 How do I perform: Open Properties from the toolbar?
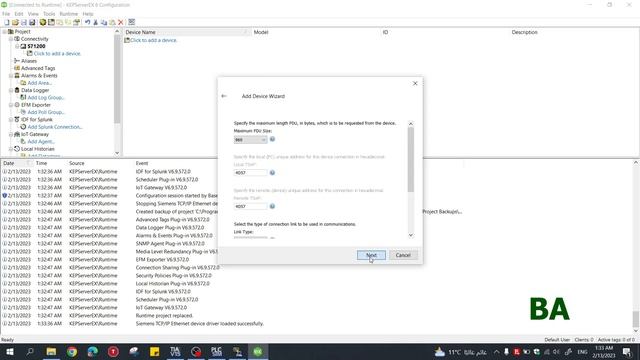point(76,22)
